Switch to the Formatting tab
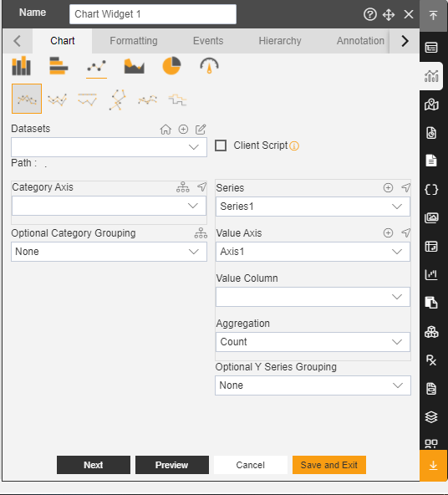Screen dimensions: 448x495 tap(134, 41)
